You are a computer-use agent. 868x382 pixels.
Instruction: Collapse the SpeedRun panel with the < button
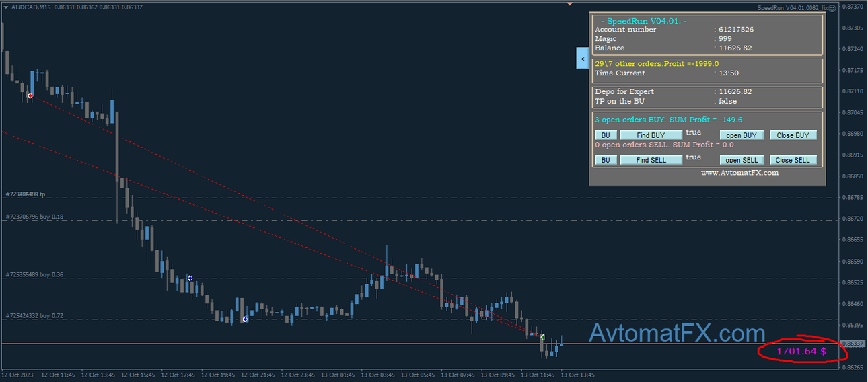click(583, 59)
